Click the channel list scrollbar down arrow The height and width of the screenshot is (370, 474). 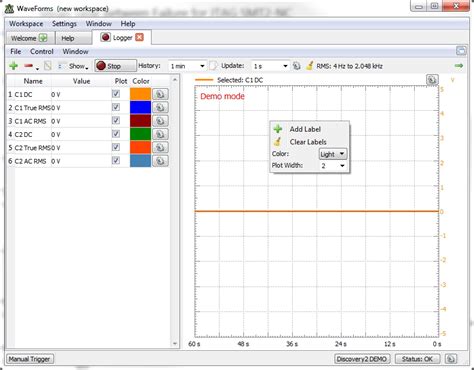tap(175, 343)
